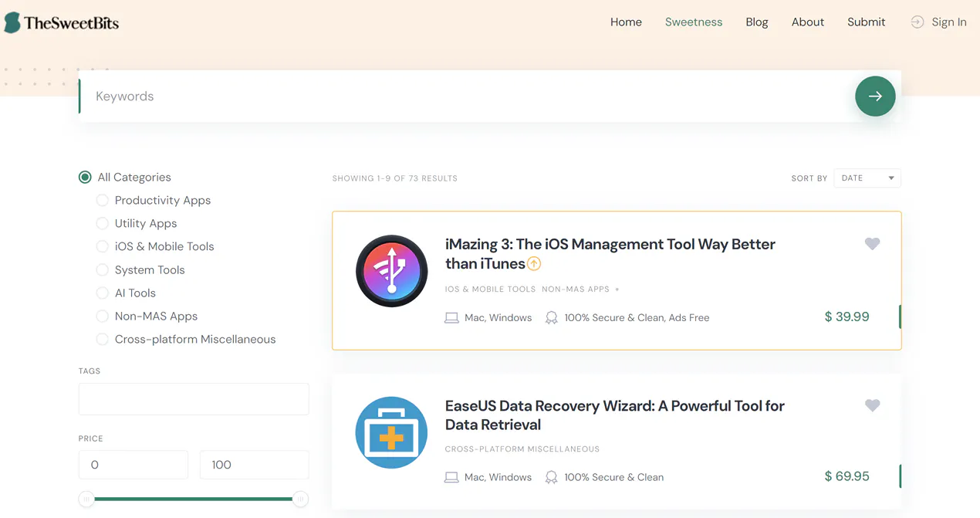Select Cross-platform Miscellaneous category
This screenshot has width=980, height=518.
tap(187, 340)
